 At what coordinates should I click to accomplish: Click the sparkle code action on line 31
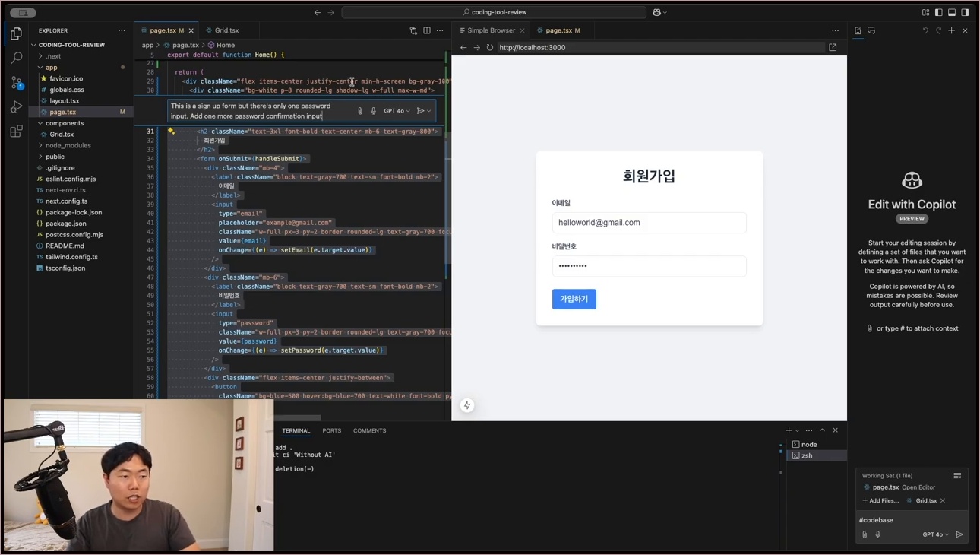(x=172, y=132)
